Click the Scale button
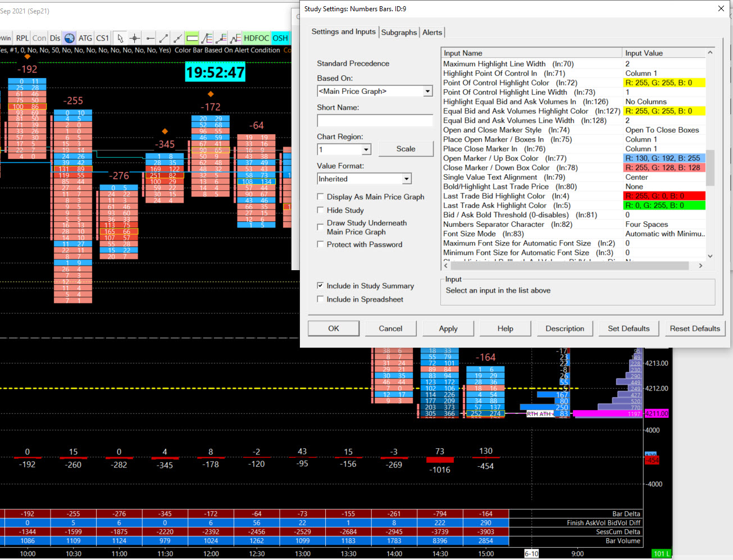 click(406, 149)
